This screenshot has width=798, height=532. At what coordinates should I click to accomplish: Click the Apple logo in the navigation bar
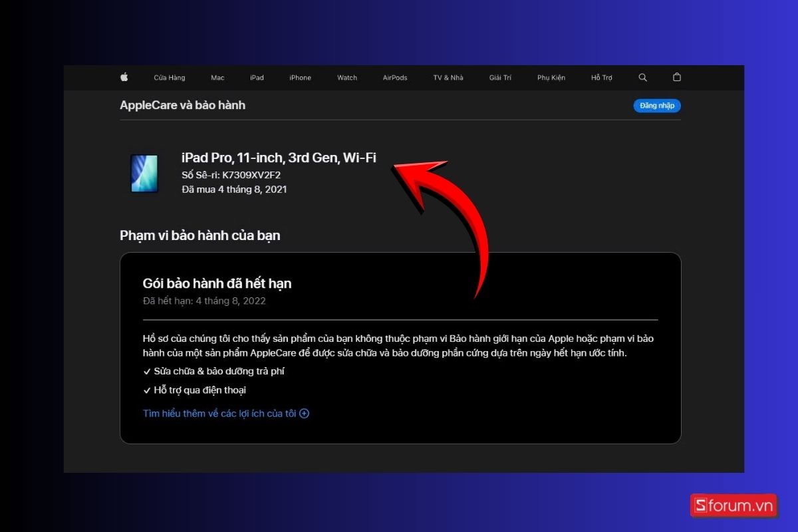coord(124,77)
